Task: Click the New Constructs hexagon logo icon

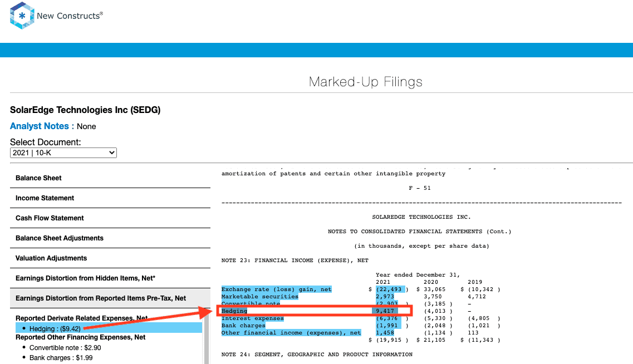Action: coord(22,16)
